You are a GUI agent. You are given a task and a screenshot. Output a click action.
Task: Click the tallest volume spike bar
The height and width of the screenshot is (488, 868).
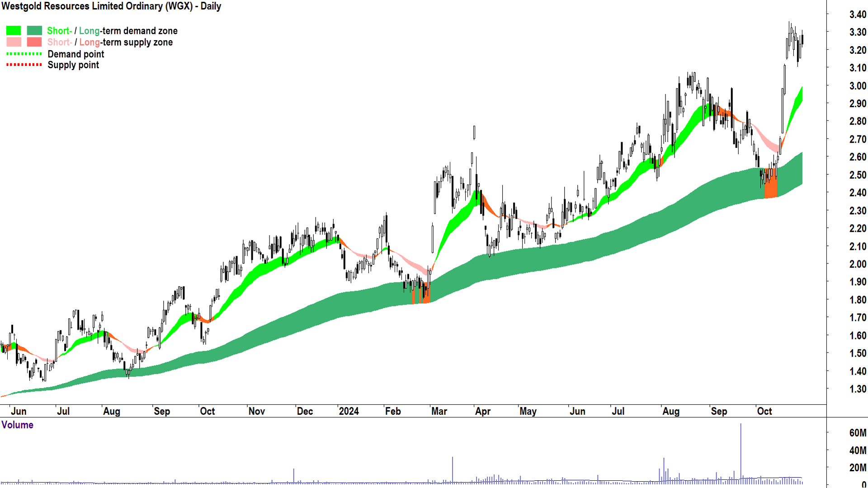[x=741, y=452]
